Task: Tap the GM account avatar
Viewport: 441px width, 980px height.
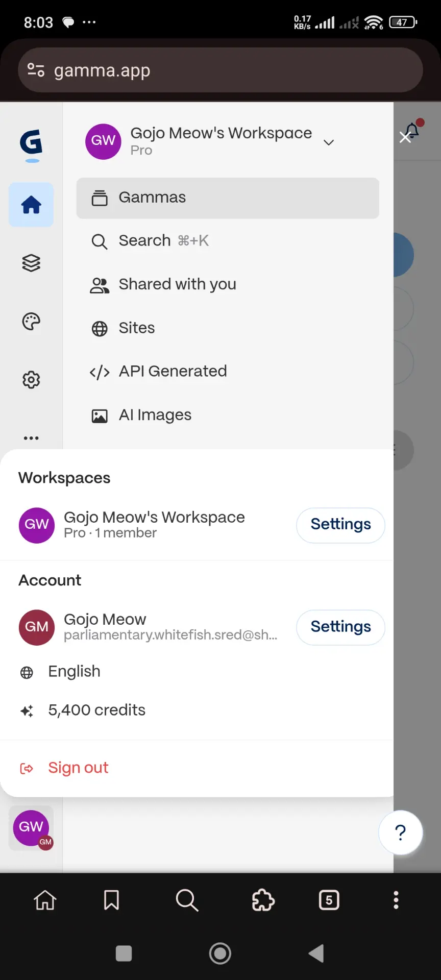Action: pyautogui.click(x=37, y=627)
